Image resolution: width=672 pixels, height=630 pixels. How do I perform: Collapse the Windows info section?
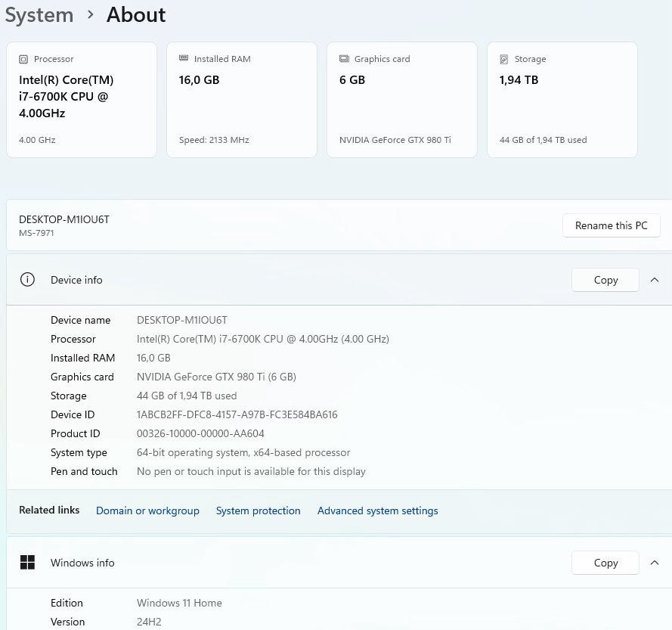655,562
